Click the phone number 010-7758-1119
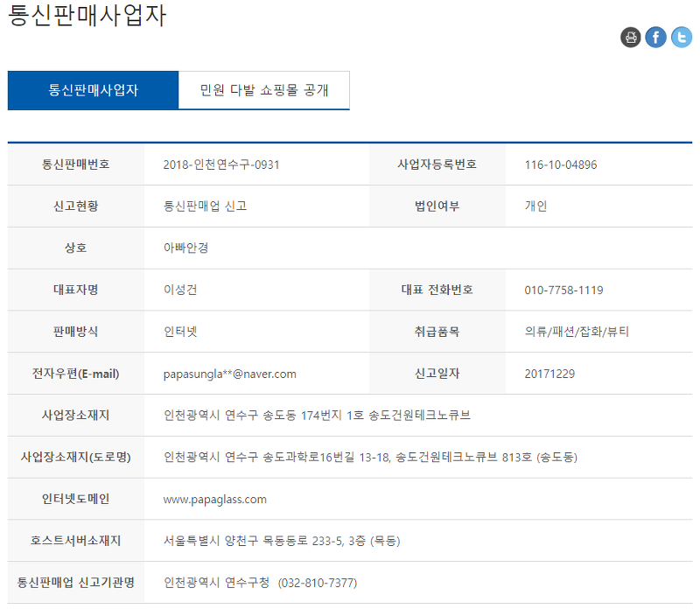The width and height of the screenshot is (700, 609). [566, 290]
